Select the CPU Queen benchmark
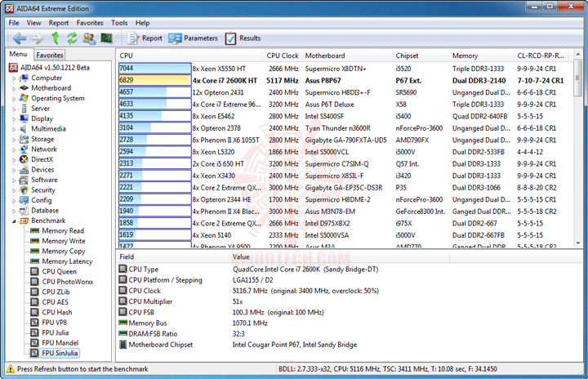 point(60,271)
